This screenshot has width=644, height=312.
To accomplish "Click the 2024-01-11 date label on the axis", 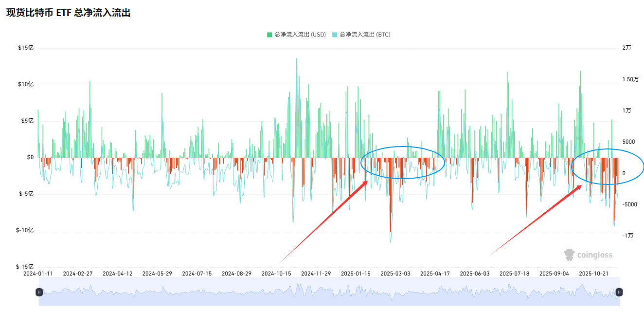I will 38,274.
